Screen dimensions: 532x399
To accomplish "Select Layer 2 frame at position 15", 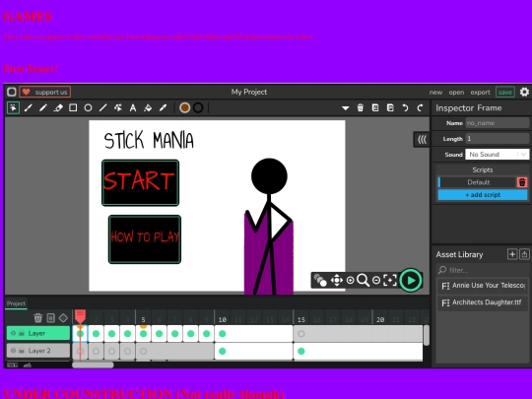I will coord(301,351).
